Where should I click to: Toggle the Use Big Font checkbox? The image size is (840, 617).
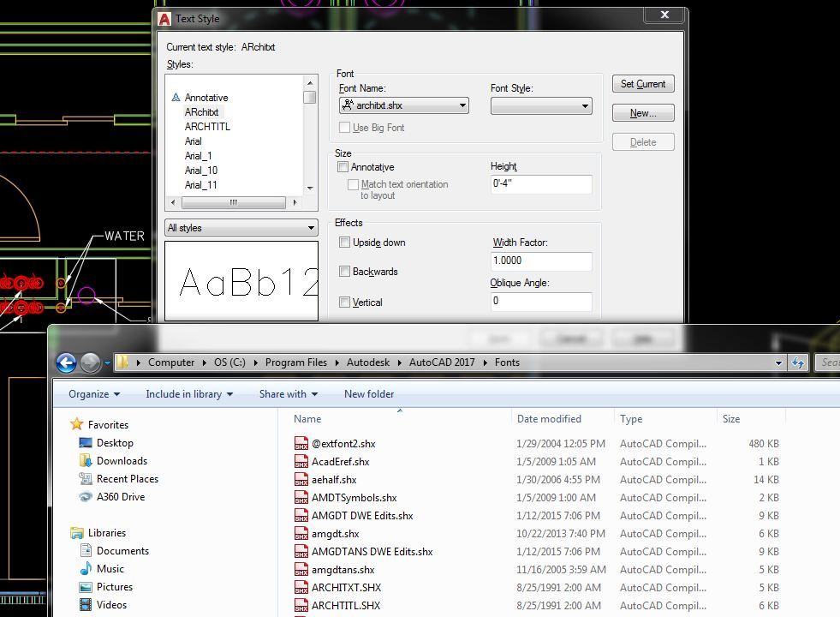344,128
